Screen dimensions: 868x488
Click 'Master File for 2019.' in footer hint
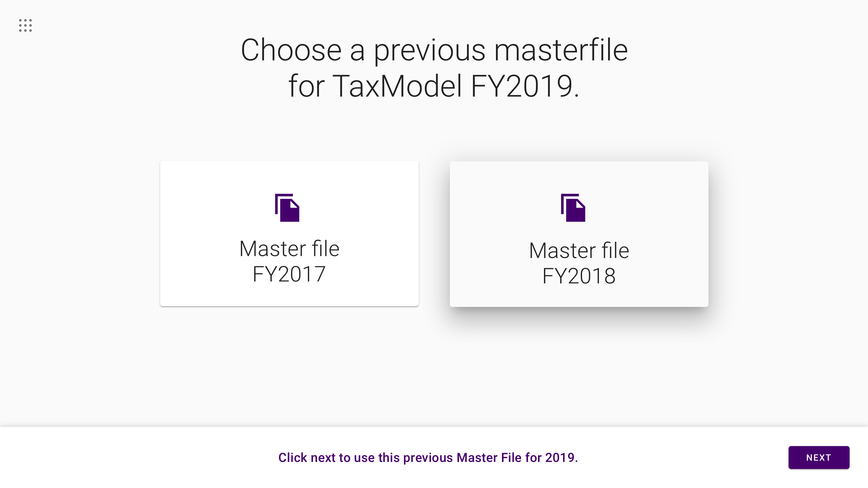click(517, 458)
